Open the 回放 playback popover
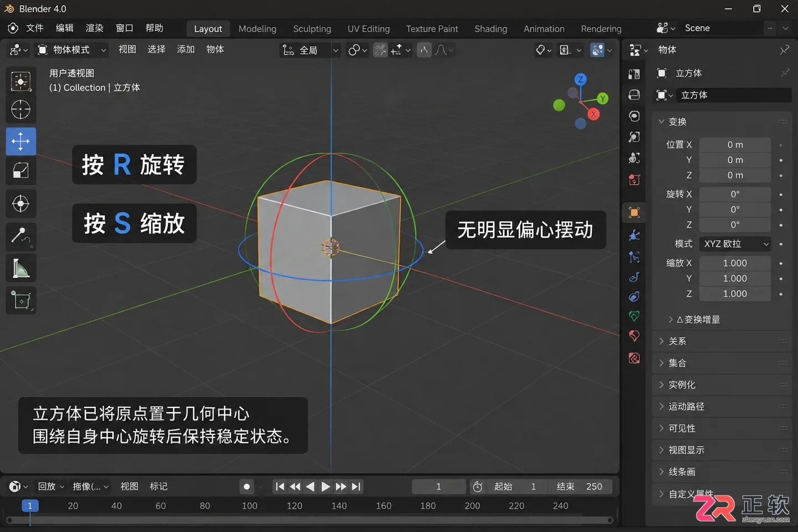Screen dimensions: 798x532 tap(51, 487)
